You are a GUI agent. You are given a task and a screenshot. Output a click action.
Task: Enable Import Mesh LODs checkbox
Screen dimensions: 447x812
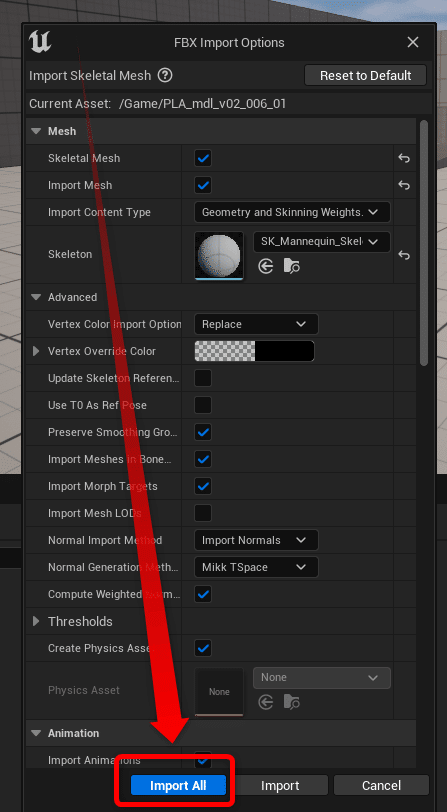pyautogui.click(x=203, y=513)
